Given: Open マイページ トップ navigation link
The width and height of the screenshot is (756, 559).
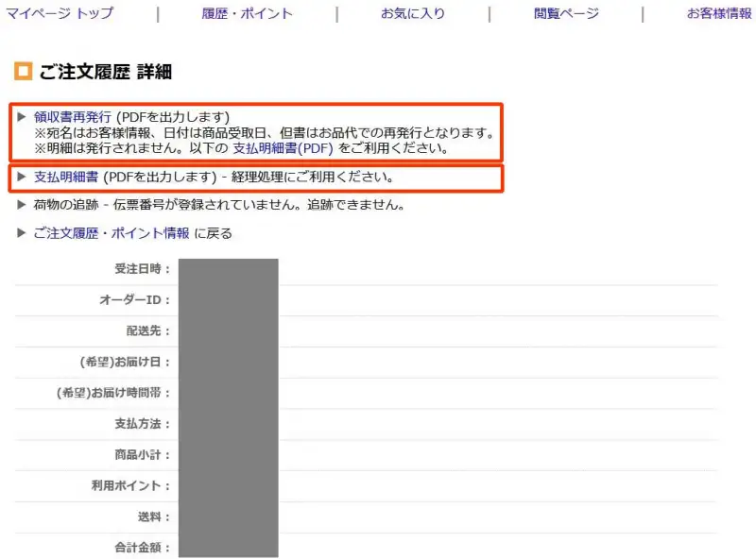Looking at the screenshot, I should coord(60,13).
